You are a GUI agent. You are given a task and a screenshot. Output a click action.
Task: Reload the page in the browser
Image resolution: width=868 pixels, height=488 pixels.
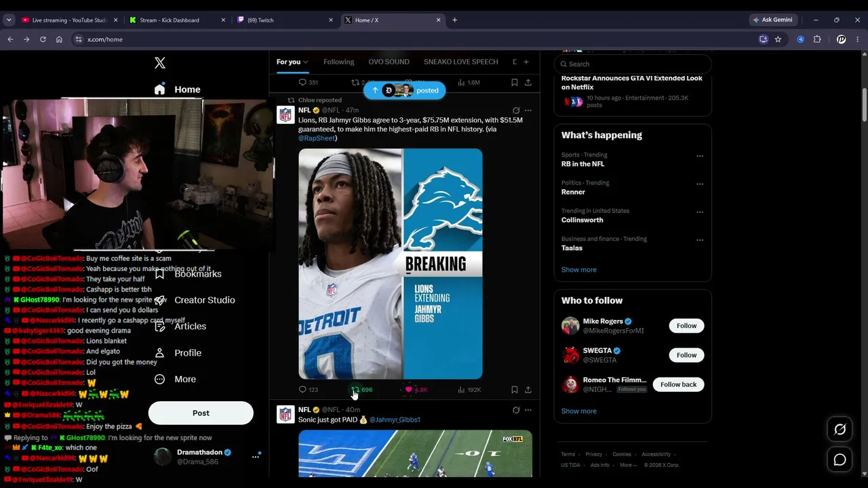[x=43, y=39]
